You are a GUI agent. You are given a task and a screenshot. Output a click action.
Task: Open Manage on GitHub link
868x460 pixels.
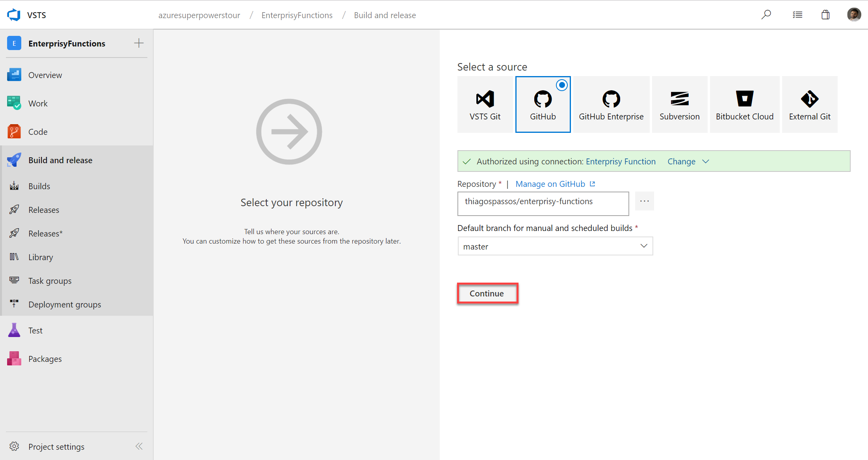(550, 184)
